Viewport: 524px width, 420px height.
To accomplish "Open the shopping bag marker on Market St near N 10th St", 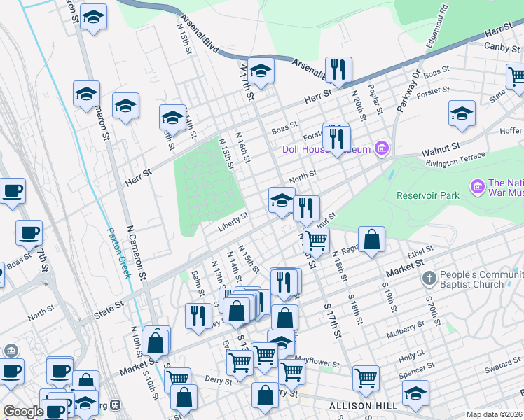I will pos(155,344).
